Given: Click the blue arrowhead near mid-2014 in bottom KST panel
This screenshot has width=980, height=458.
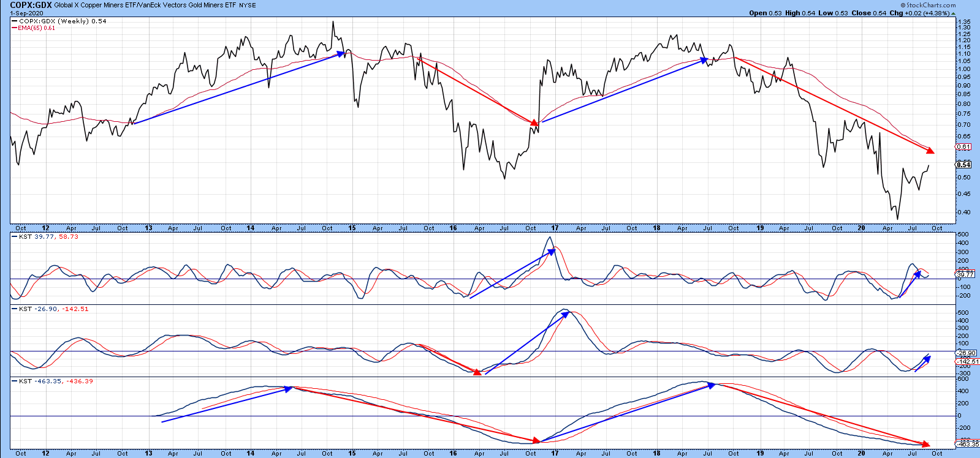Looking at the screenshot, I should [x=288, y=388].
